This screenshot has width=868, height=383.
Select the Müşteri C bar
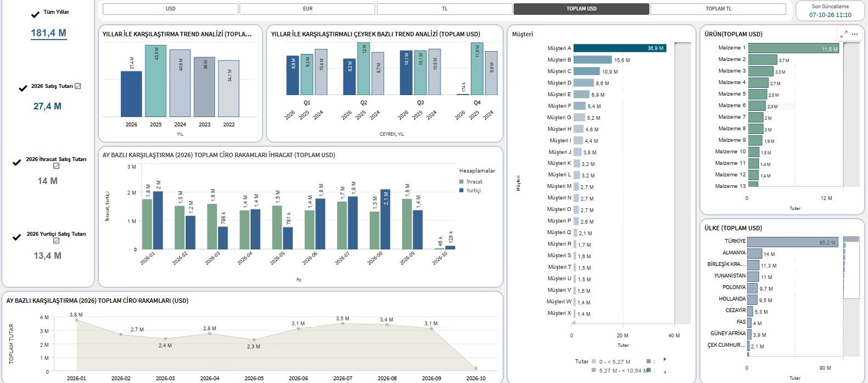[x=587, y=71]
